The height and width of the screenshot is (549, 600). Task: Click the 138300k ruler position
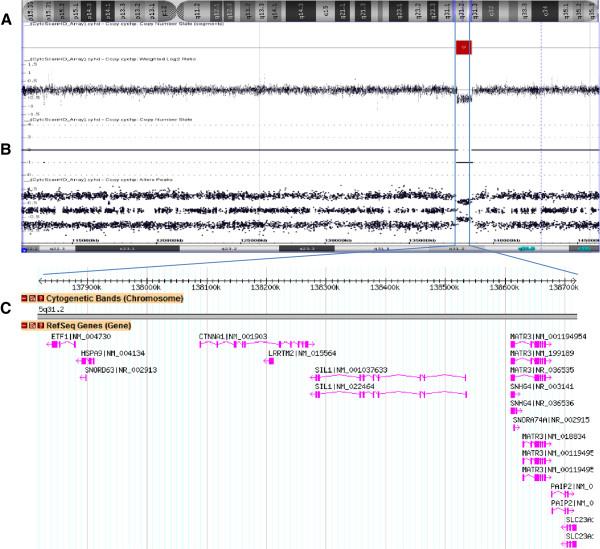click(326, 287)
